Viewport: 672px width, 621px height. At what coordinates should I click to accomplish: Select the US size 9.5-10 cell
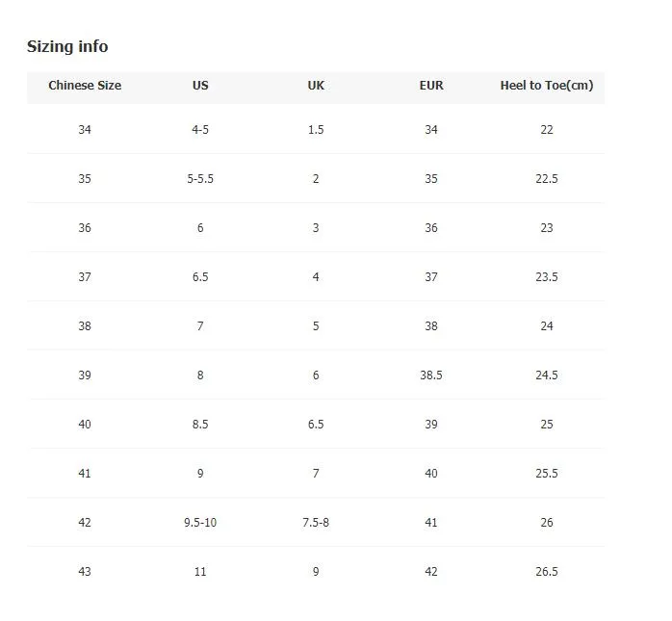[200, 523]
